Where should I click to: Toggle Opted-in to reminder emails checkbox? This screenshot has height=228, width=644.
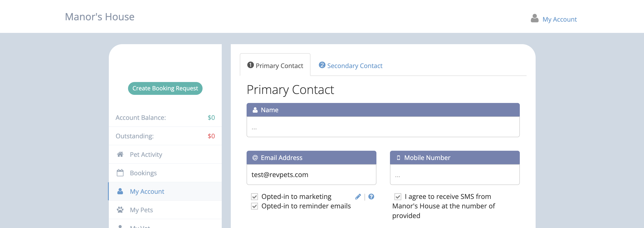[254, 206]
